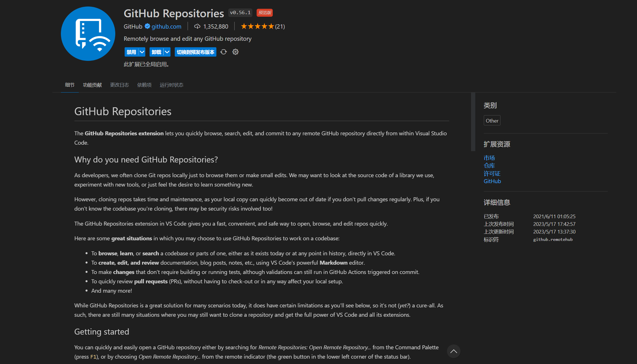Click the scroll to top arrow button
Screen dimensions: 637x364
454,351
